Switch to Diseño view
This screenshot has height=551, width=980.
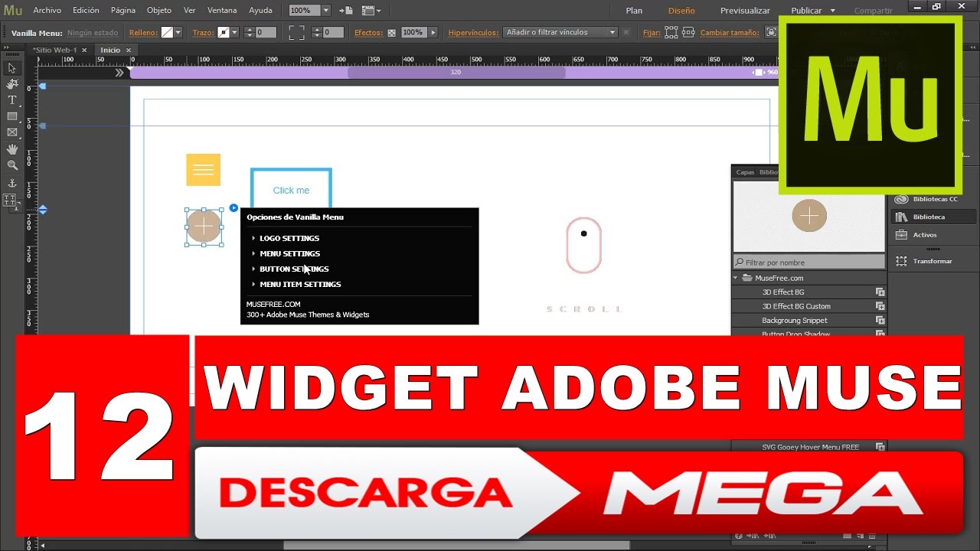point(681,11)
